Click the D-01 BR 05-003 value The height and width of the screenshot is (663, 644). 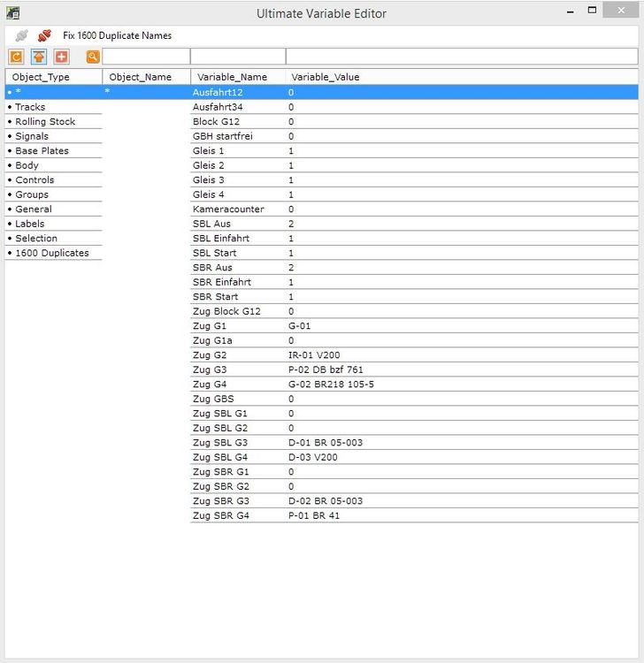(326, 443)
